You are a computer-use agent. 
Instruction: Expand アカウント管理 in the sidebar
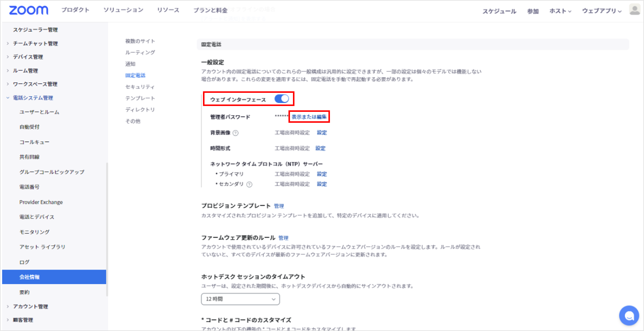(8, 306)
